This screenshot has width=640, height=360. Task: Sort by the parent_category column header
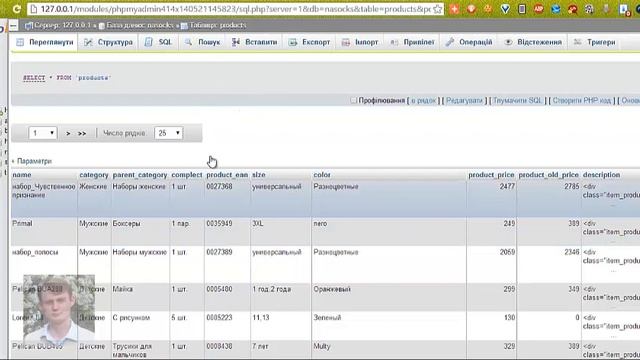pos(140,175)
